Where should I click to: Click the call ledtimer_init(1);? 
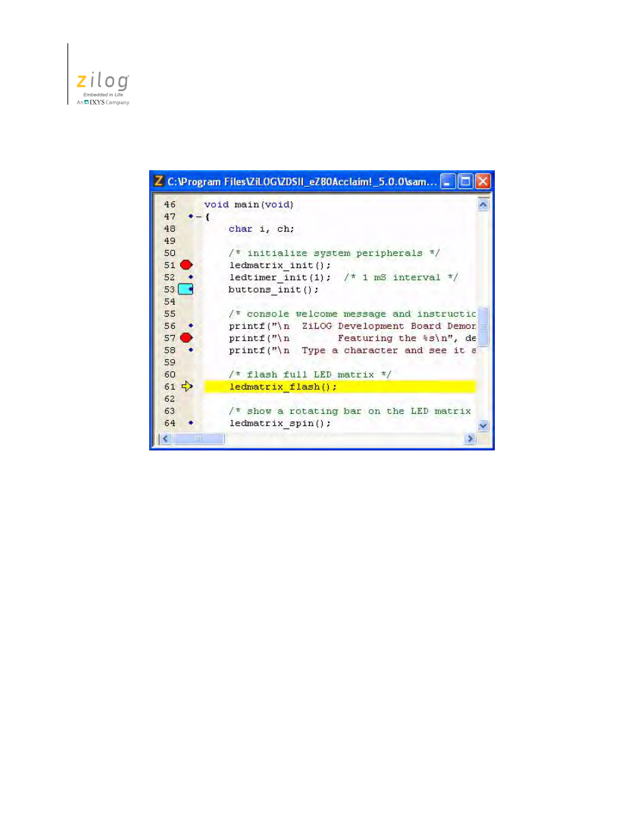coord(280,278)
